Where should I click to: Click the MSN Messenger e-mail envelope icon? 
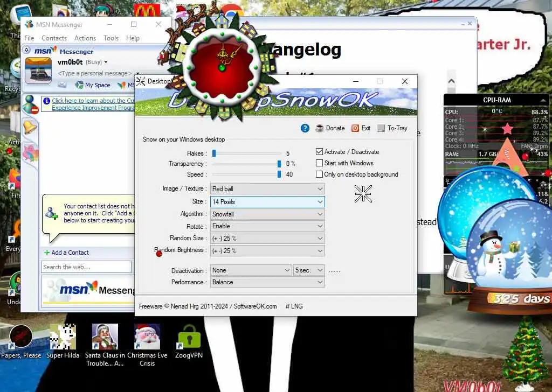click(x=62, y=85)
